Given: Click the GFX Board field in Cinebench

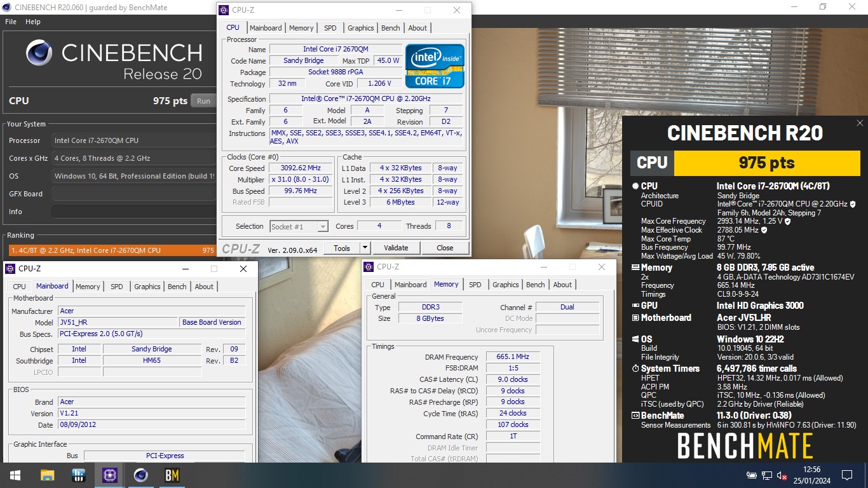Looking at the screenshot, I should click(134, 194).
